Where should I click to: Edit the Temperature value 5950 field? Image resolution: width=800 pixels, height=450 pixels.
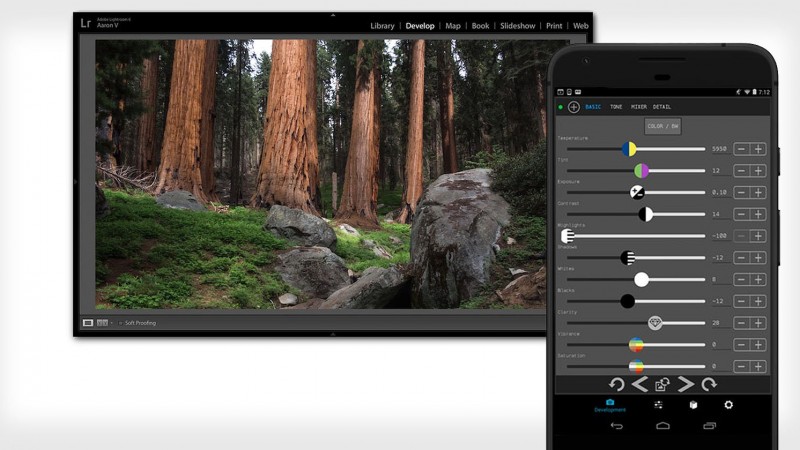pyautogui.click(x=719, y=149)
